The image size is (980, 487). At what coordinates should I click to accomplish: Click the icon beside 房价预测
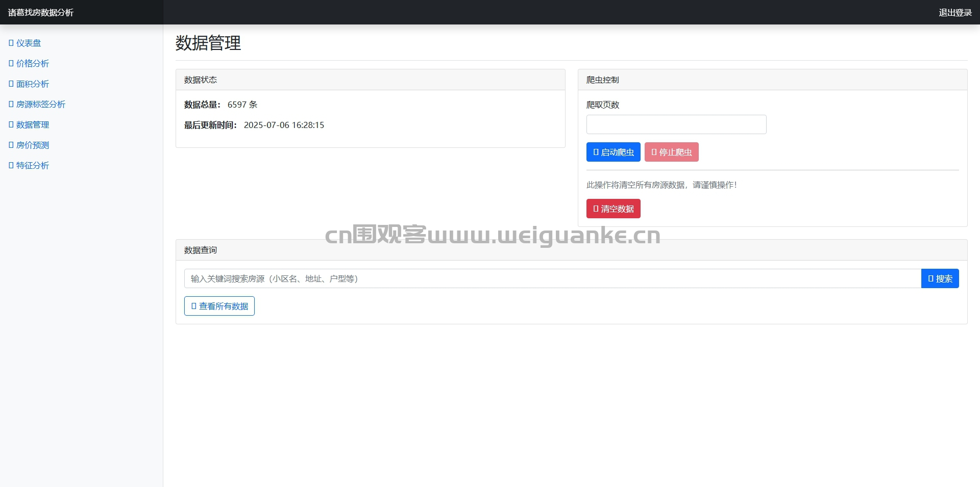tap(11, 145)
